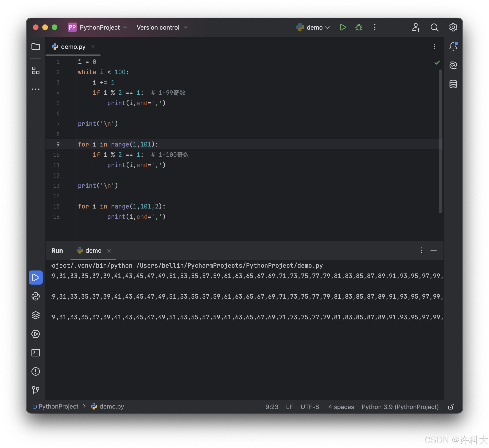This screenshot has width=489, height=448.
Task: Click print('\n') on line 7
Action: click(98, 124)
